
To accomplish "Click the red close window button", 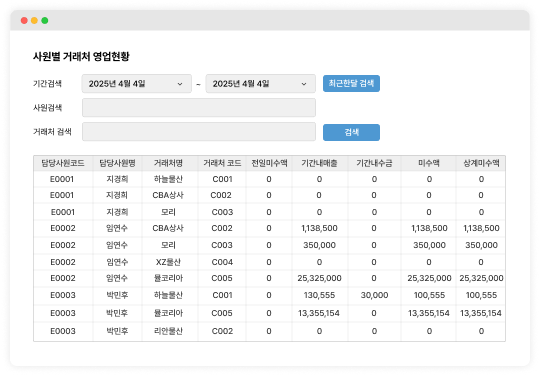I will pyautogui.click(x=24, y=21).
